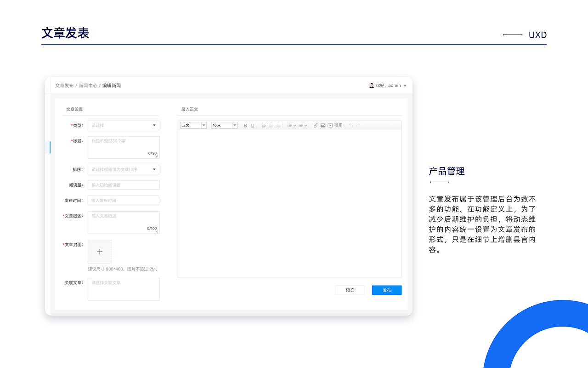Redo the last editor action
Screen dimensions: 588x368
pos(358,126)
